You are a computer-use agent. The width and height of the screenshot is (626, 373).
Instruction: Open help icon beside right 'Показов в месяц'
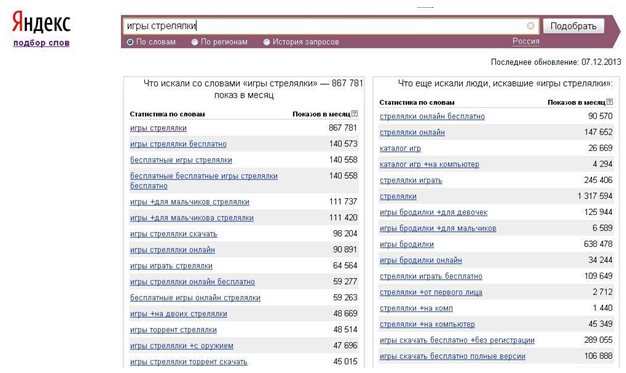pos(610,102)
